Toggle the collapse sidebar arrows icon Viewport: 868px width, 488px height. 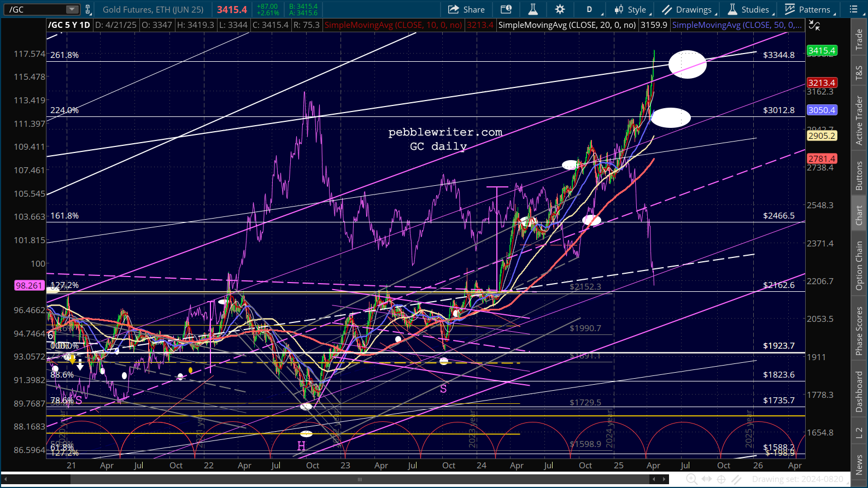814,25
